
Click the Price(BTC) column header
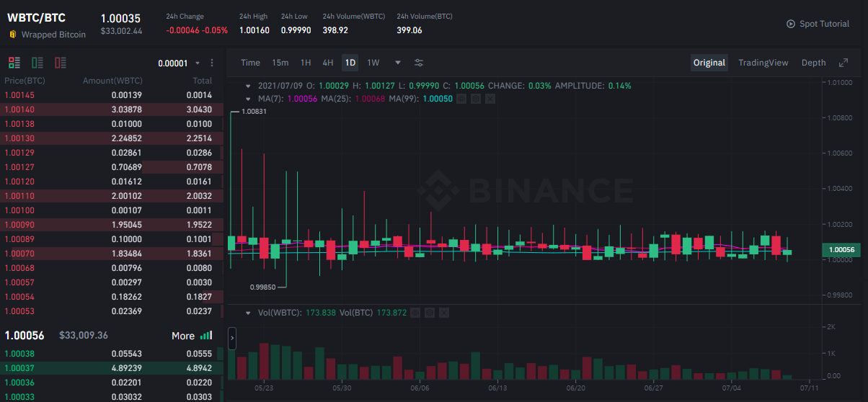pyautogui.click(x=25, y=81)
